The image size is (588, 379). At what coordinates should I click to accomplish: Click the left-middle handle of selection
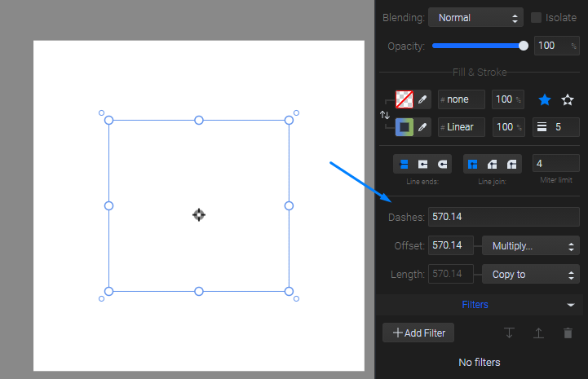[108, 206]
